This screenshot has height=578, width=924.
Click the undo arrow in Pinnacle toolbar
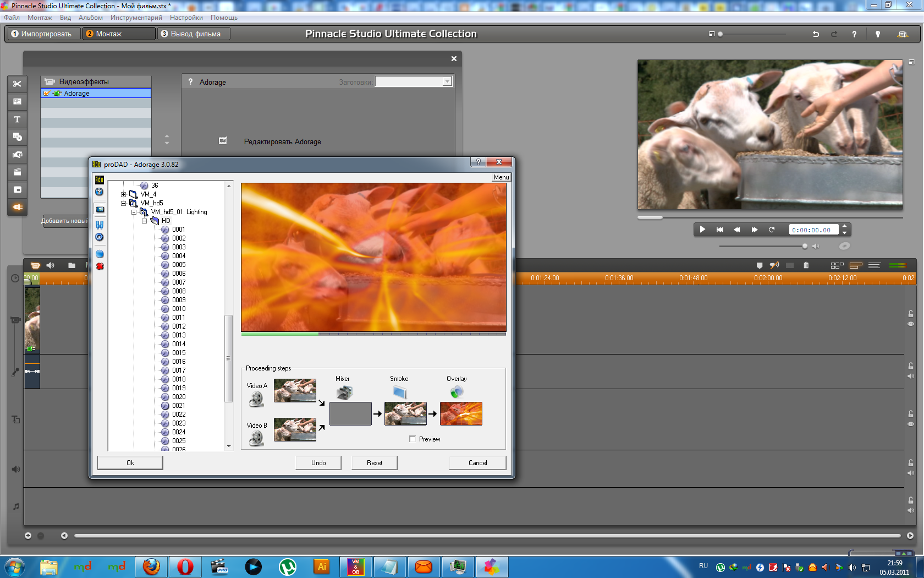(816, 34)
